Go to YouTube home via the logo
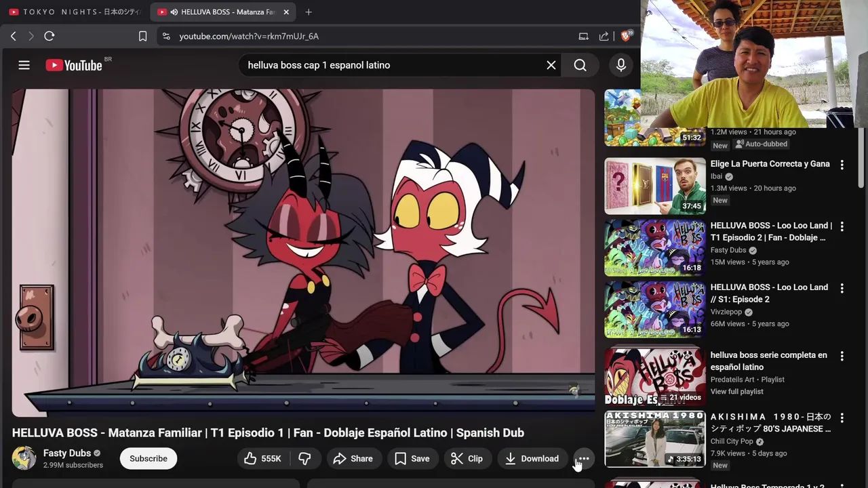This screenshot has height=488, width=868. pos(74,65)
